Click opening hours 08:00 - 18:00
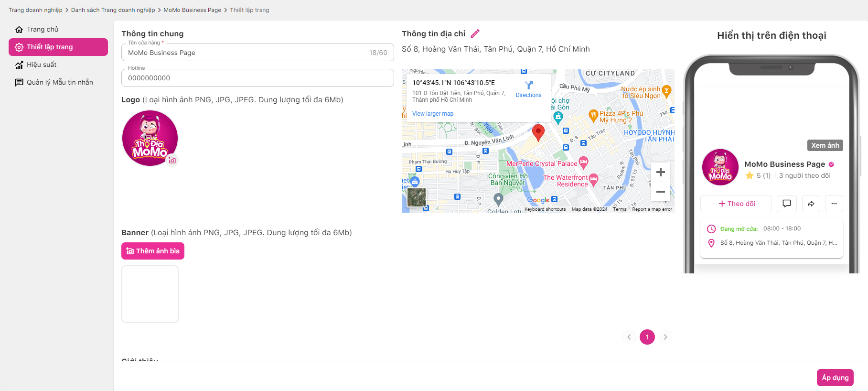This screenshot has width=868, height=391. point(782,228)
